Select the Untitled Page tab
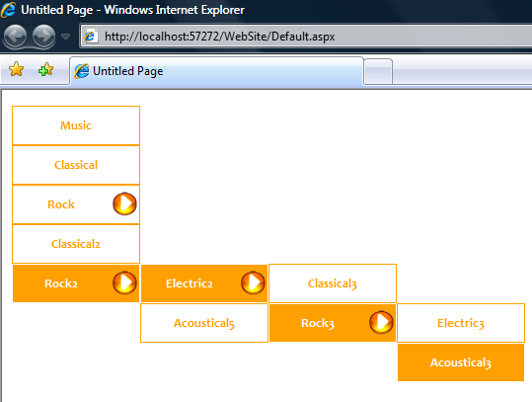This screenshot has width=532, height=402. tap(216, 71)
